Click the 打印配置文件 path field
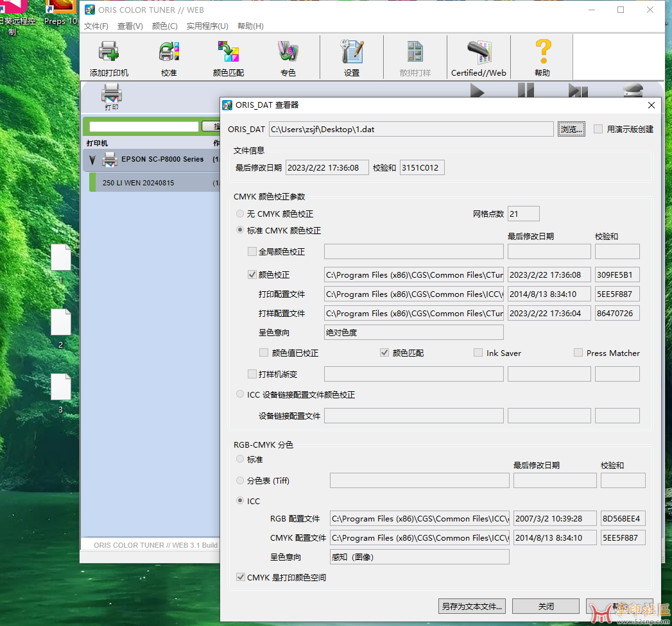Screen dimensions: 672x626 (413, 294)
